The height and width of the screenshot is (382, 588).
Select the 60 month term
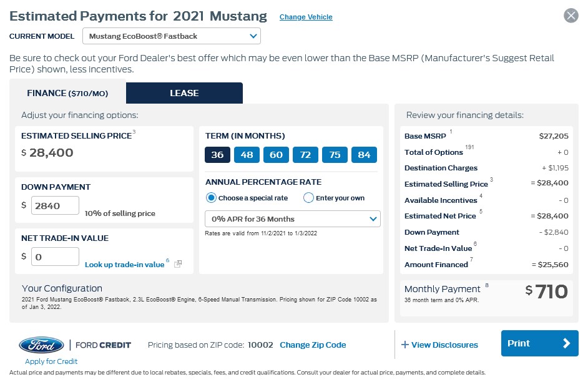pyautogui.click(x=276, y=155)
